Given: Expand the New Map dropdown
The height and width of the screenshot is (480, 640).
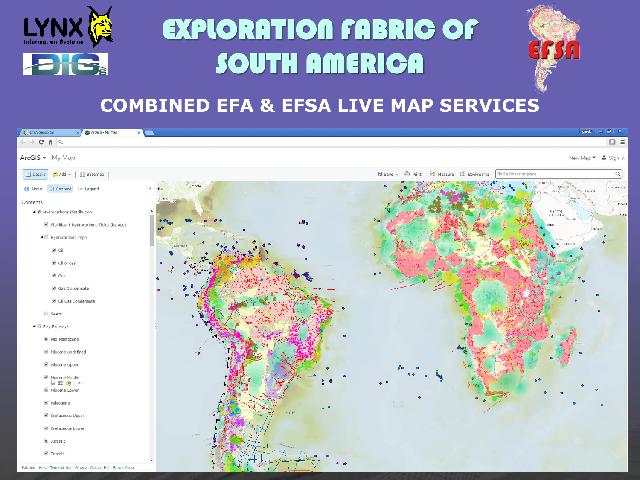Looking at the screenshot, I should tap(581, 158).
